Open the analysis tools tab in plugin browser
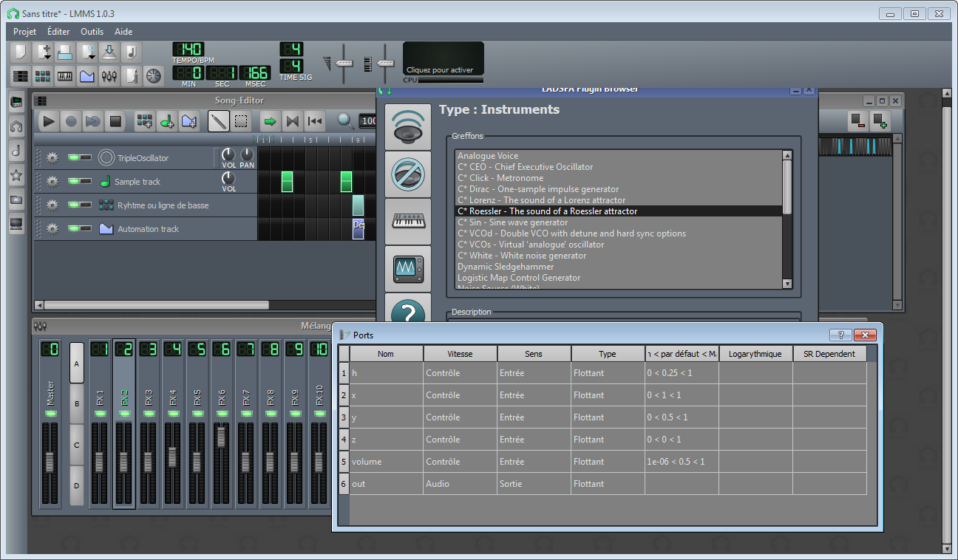Viewport: 958px width, 560px height. pyautogui.click(x=407, y=267)
